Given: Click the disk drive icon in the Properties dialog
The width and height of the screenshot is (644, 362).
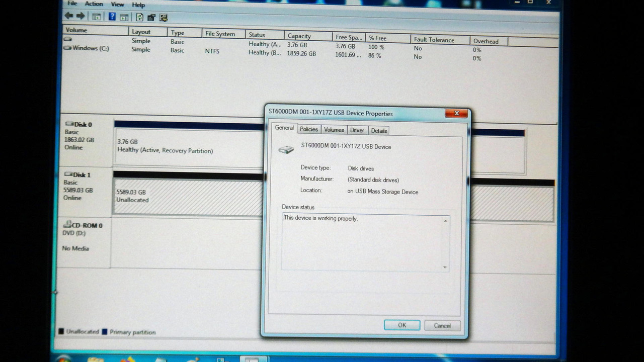Looking at the screenshot, I should pos(286,149).
